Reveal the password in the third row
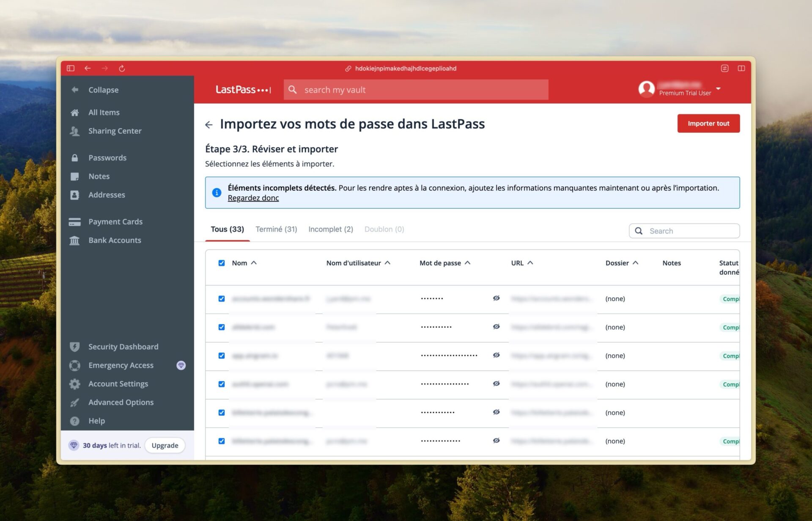Viewport: 812px width, 521px height. tap(496, 355)
